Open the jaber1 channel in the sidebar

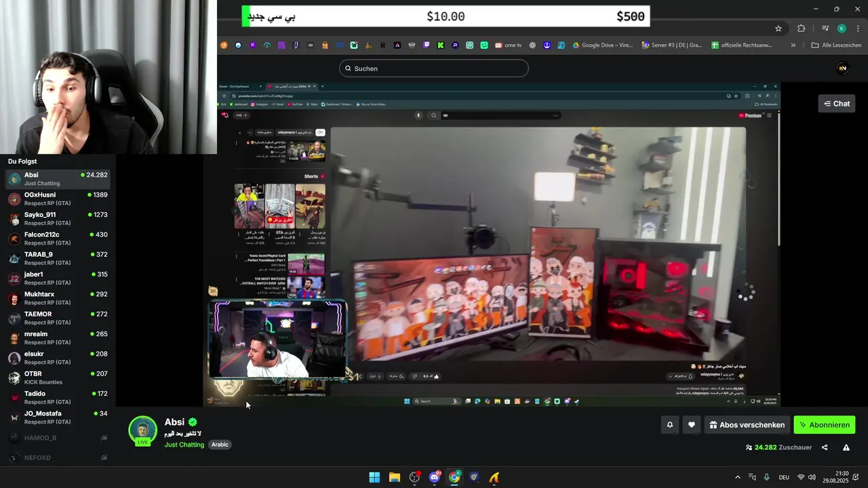58,278
